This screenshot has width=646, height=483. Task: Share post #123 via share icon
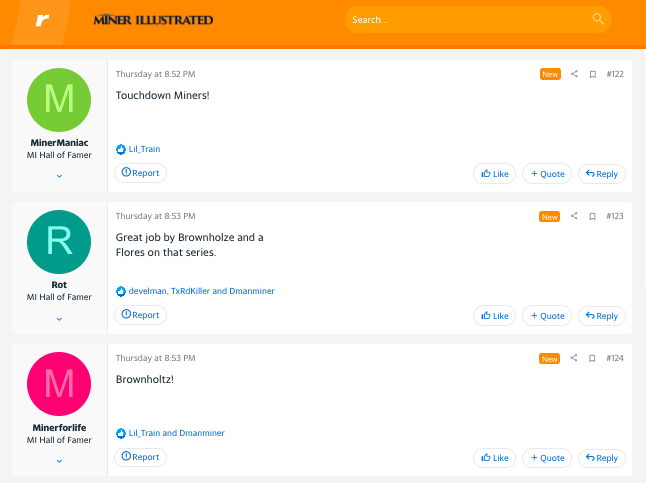pyautogui.click(x=574, y=216)
